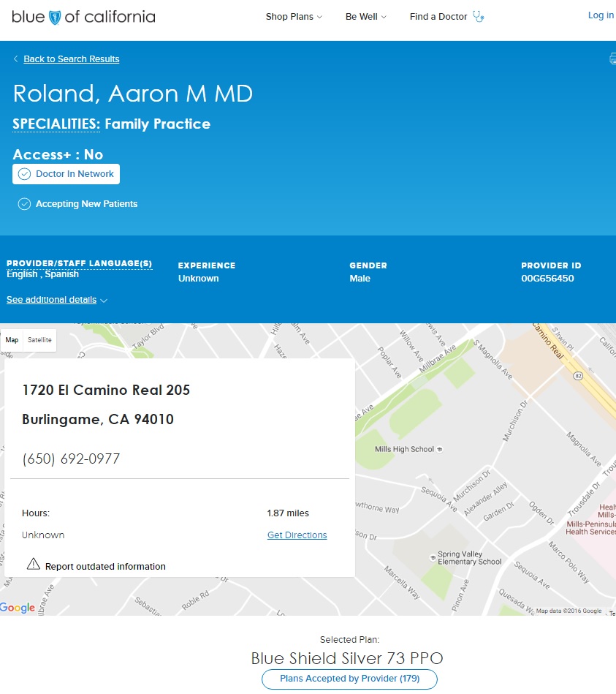Click the SPECIALITIES label
Image resolution: width=616 pixels, height=694 pixels.
[56, 124]
